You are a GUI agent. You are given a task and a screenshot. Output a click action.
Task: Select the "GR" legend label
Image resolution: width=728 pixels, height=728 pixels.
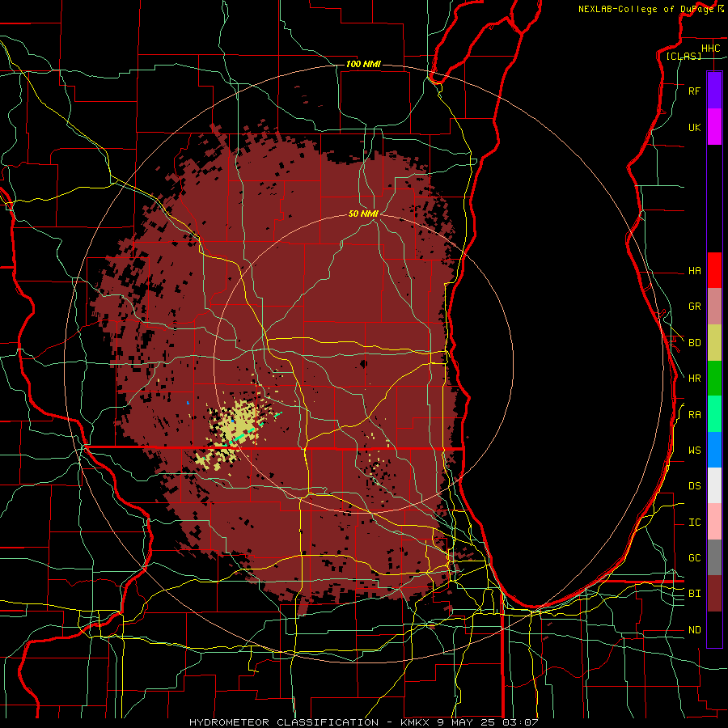pyautogui.click(x=694, y=307)
